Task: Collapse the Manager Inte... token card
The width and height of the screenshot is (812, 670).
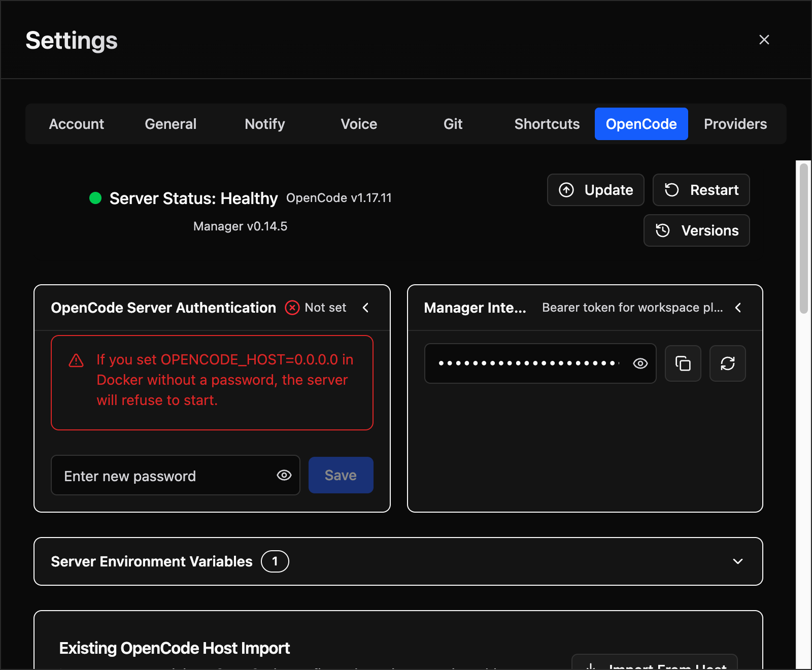Action: (738, 308)
